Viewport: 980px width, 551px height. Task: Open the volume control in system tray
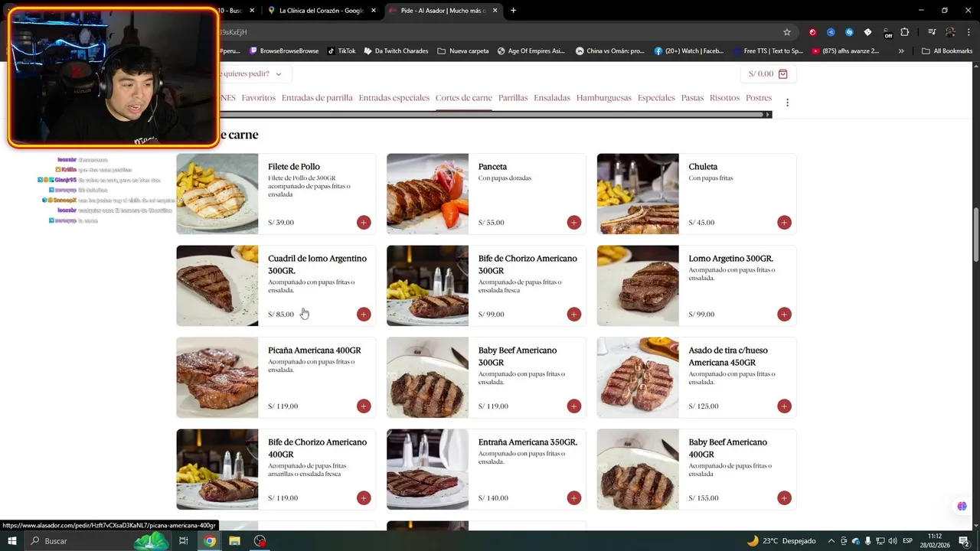(x=893, y=541)
